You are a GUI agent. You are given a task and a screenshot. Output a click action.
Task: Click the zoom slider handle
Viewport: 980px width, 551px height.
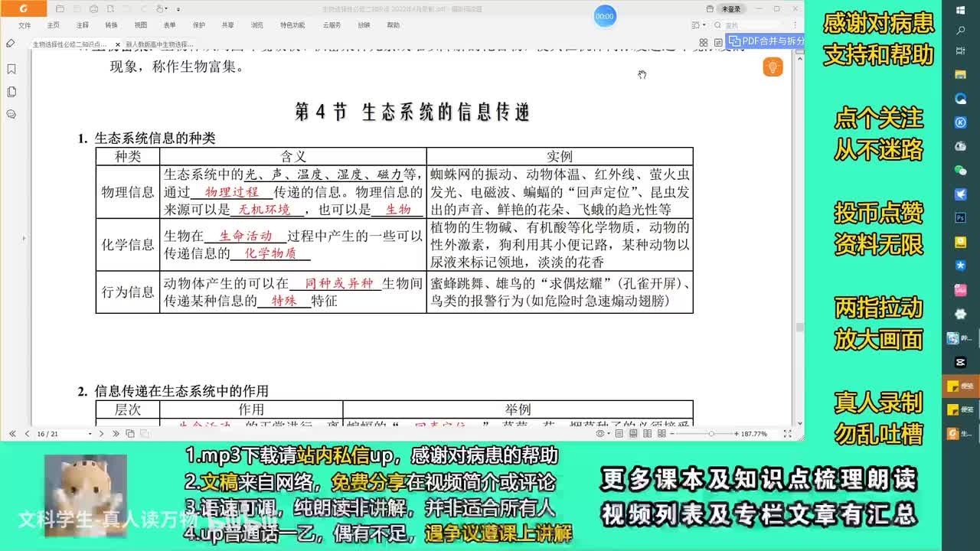[x=711, y=434]
